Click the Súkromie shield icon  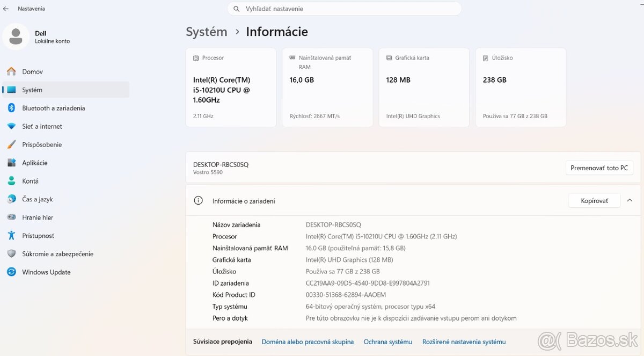(11, 254)
